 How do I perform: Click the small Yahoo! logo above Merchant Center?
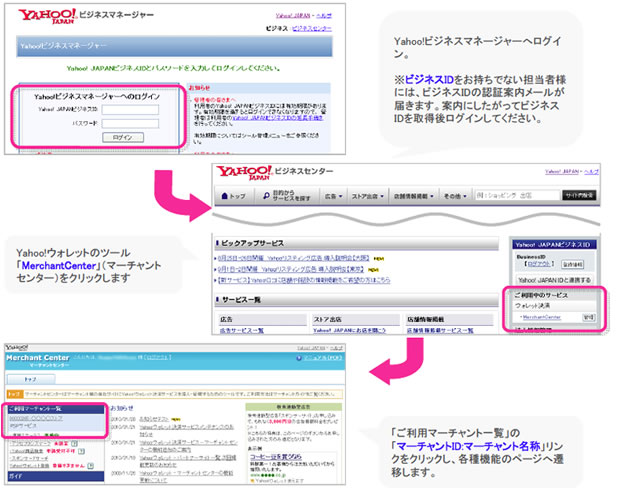pos(16,348)
